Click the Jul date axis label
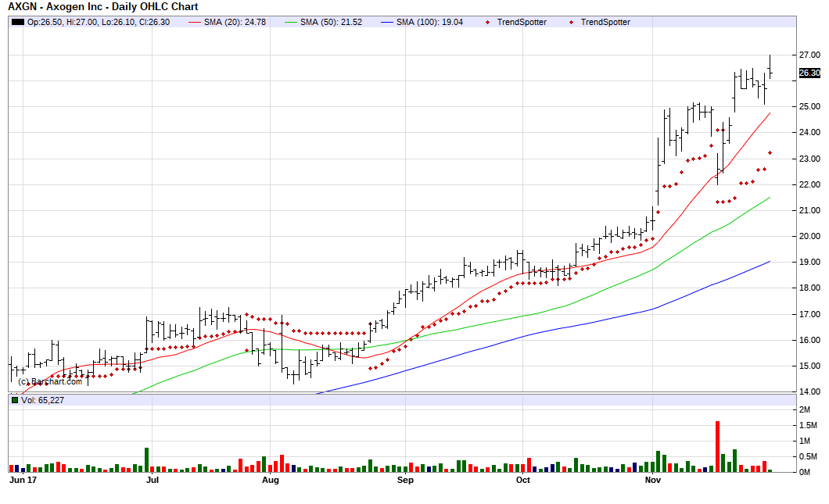Image resolution: width=829 pixels, height=504 pixels. pyautogui.click(x=153, y=481)
